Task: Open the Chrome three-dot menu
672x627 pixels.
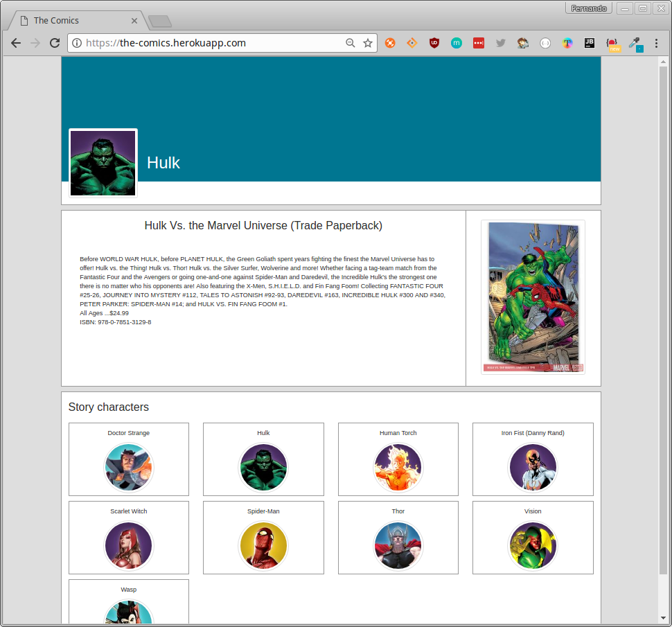Action: [x=656, y=43]
